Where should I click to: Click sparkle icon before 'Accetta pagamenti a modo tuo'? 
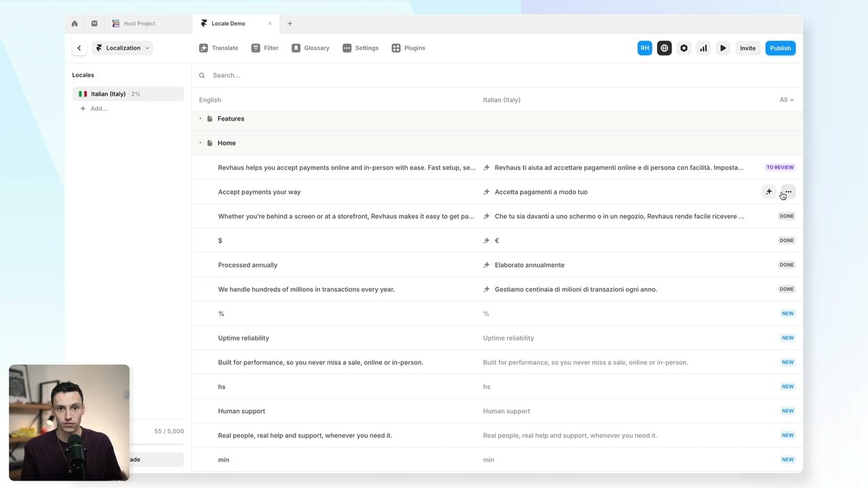coord(486,192)
